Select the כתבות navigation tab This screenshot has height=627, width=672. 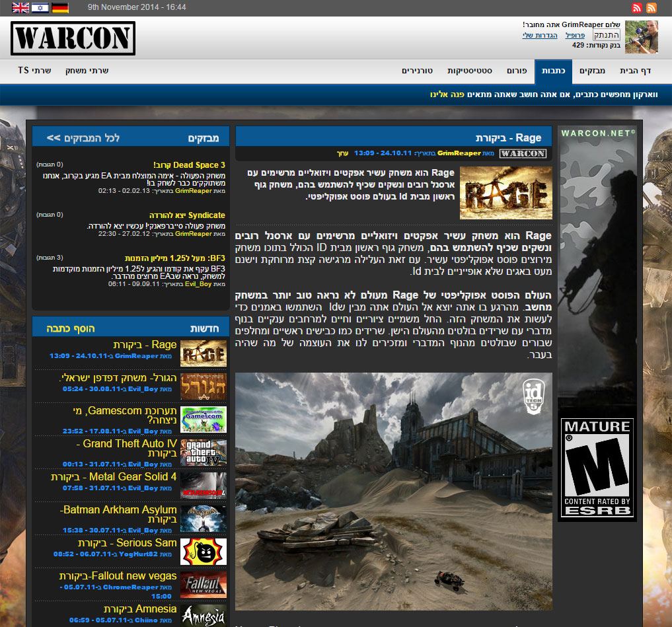[553, 71]
